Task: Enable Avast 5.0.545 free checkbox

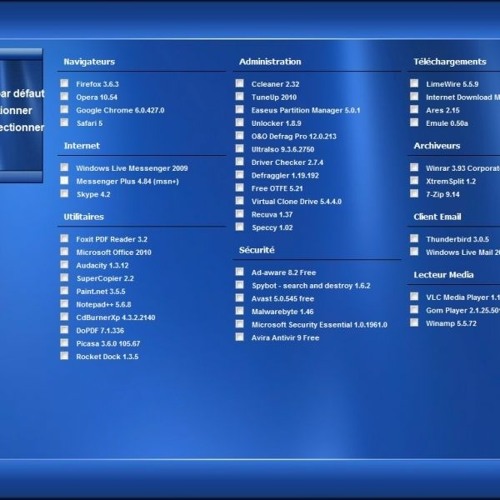Action: point(240,298)
